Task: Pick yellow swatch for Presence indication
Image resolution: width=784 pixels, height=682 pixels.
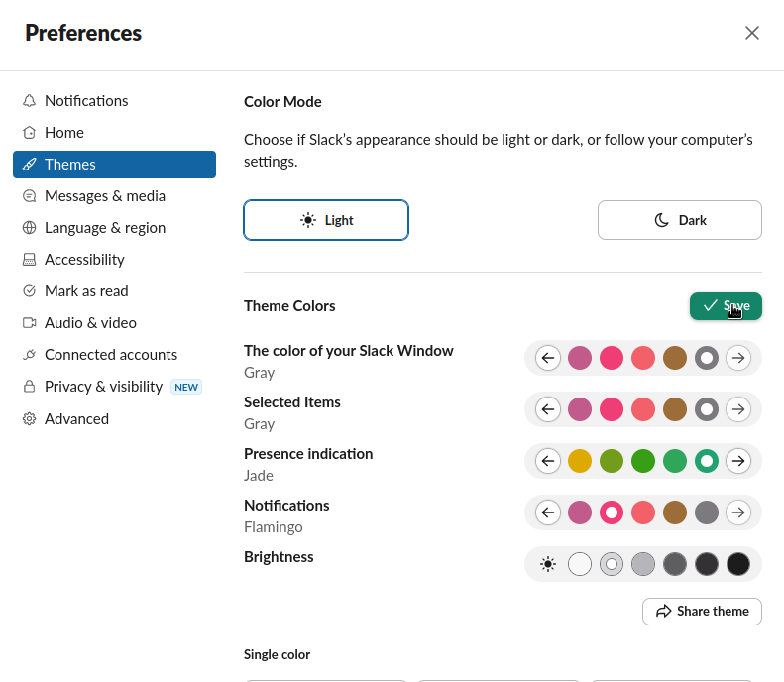Action: tap(580, 461)
